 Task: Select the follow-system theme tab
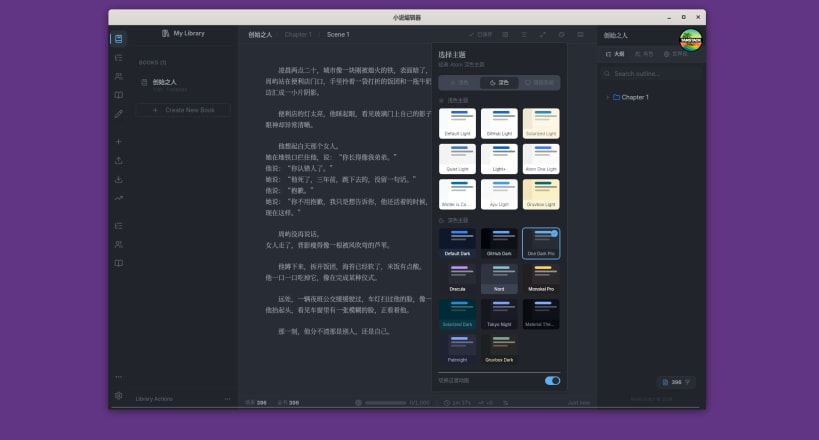click(x=539, y=83)
